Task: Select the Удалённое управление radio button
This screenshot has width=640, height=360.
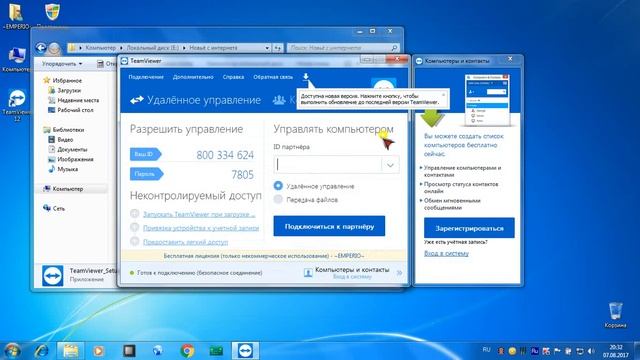Action: point(278,186)
